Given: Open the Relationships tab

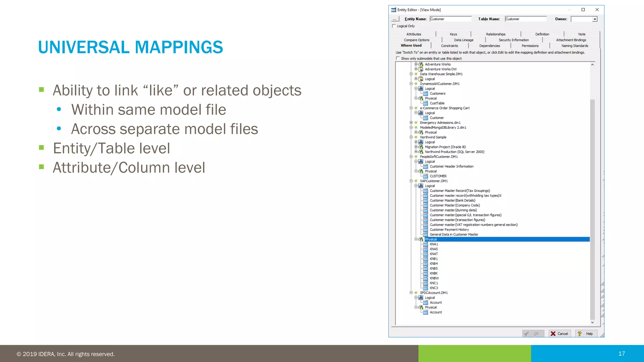Looking at the screenshot, I should (496, 34).
